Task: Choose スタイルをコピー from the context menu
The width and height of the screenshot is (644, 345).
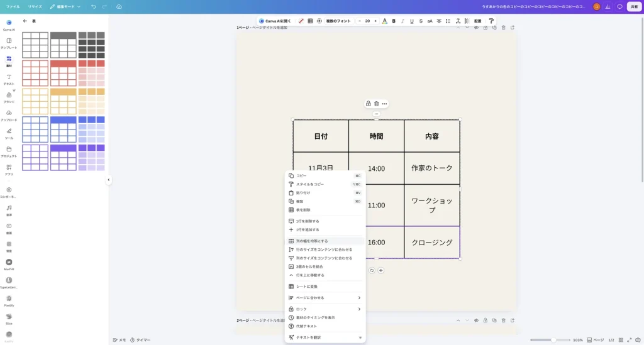Action: click(325, 184)
